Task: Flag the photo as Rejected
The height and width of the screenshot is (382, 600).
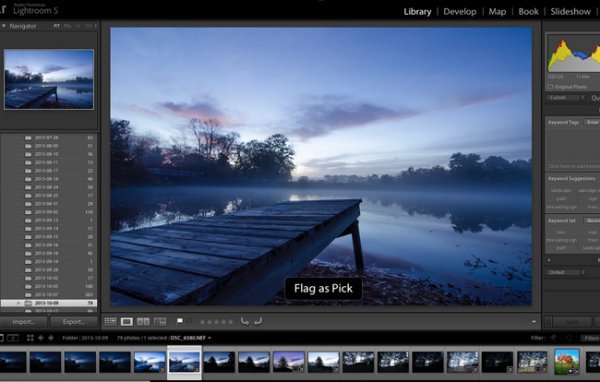Action: point(189,321)
